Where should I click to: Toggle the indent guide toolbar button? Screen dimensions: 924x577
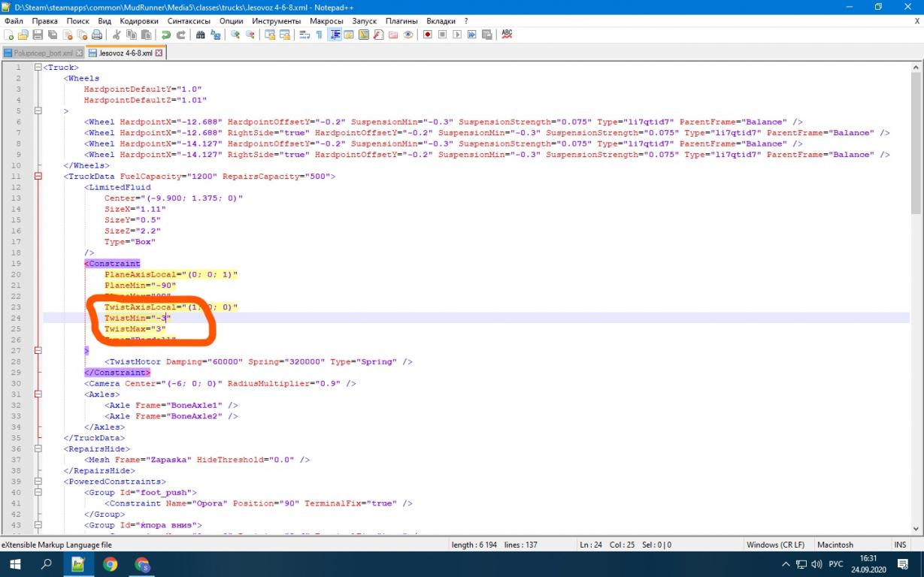335,35
